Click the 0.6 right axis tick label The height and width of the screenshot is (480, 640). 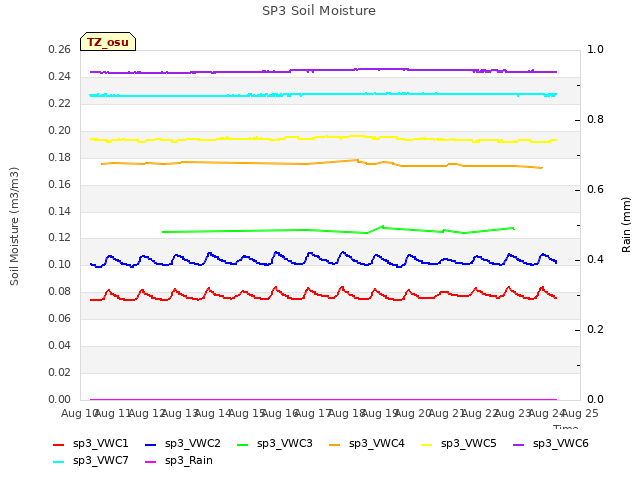[x=595, y=189]
